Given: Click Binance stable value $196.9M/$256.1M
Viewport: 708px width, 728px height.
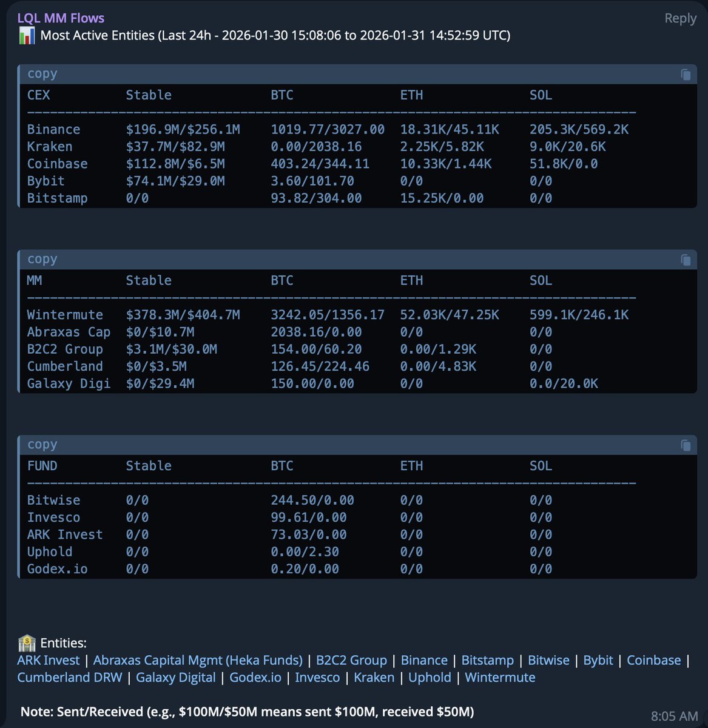Looking at the screenshot, I should point(183,129).
